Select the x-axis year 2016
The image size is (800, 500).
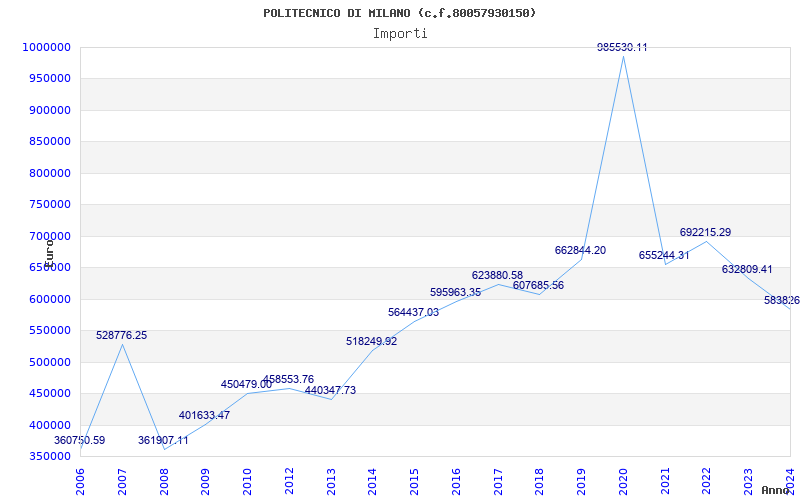(456, 482)
